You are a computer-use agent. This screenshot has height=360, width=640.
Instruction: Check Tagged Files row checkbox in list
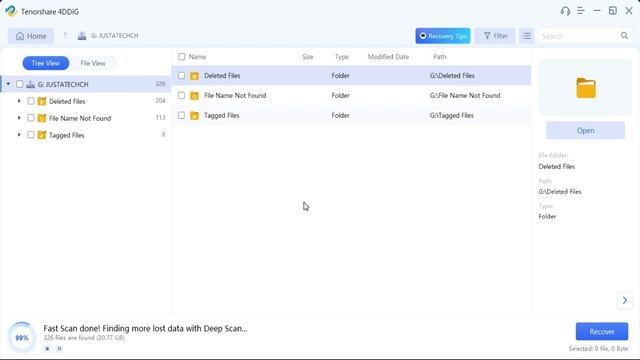[181, 116]
